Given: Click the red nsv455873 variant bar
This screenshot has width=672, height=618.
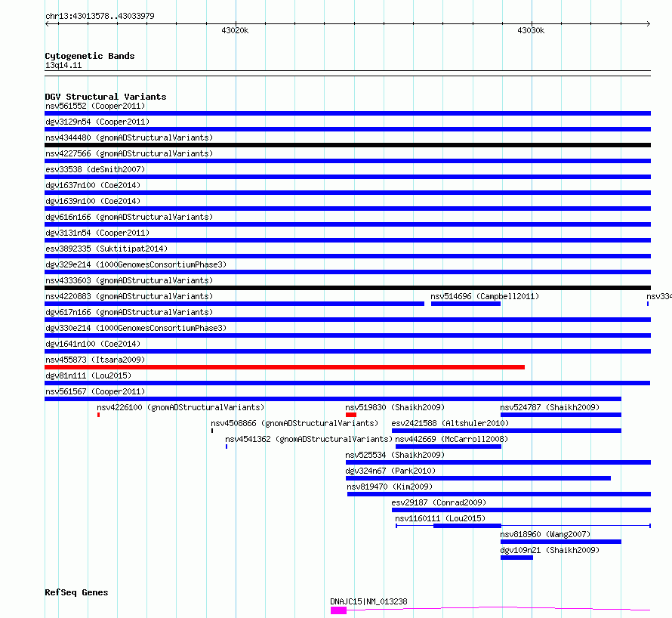Looking at the screenshot, I should pos(285,367).
